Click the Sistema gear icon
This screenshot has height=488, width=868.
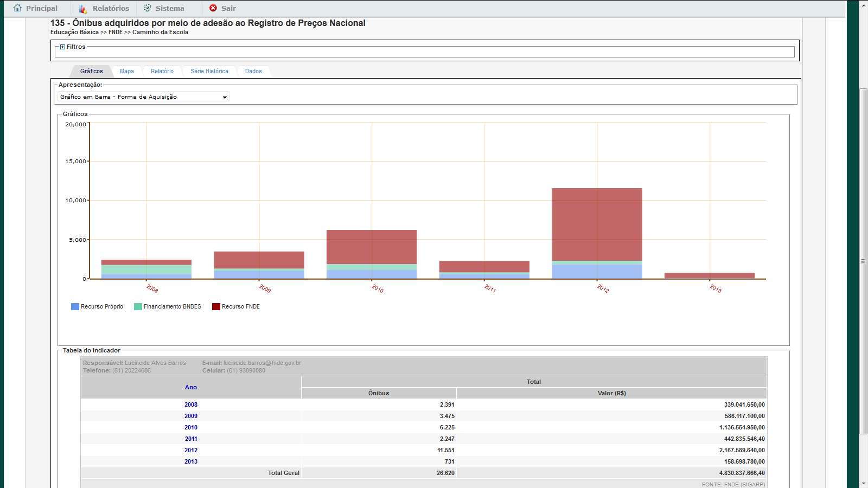point(147,8)
